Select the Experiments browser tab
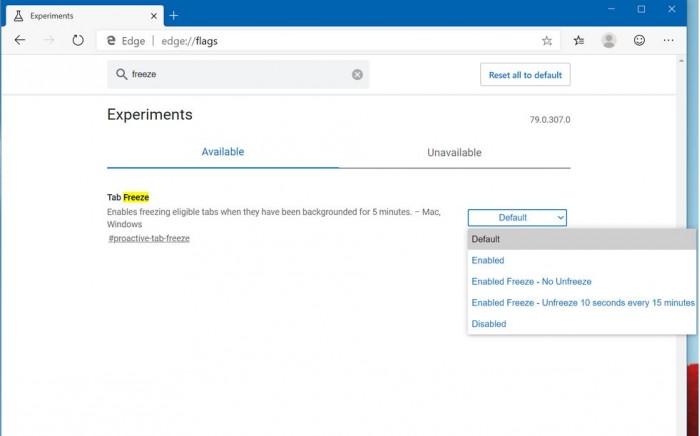The height and width of the screenshot is (436, 700). (x=85, y=16)
